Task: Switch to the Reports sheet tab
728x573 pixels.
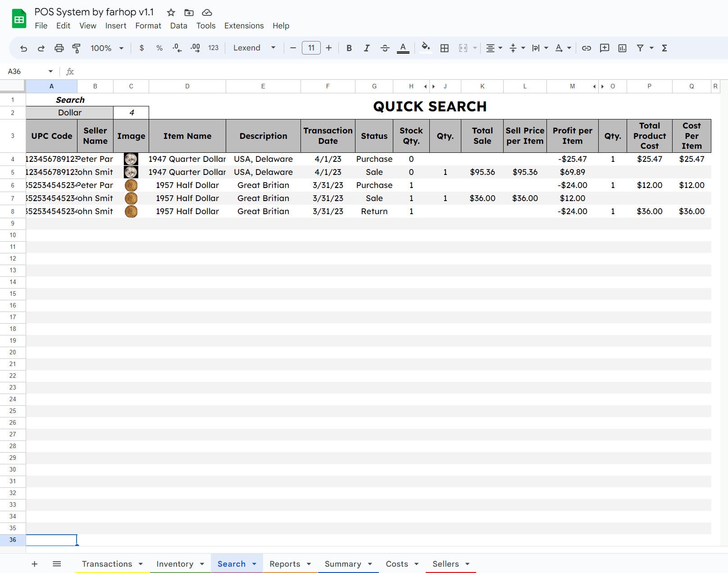Action: click(x=285, y=564)
